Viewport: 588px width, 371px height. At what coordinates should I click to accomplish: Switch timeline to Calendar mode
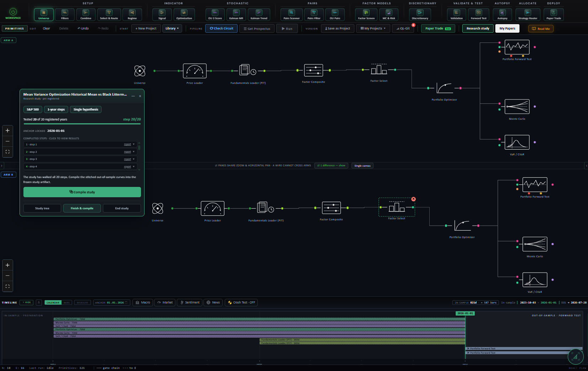53,303
